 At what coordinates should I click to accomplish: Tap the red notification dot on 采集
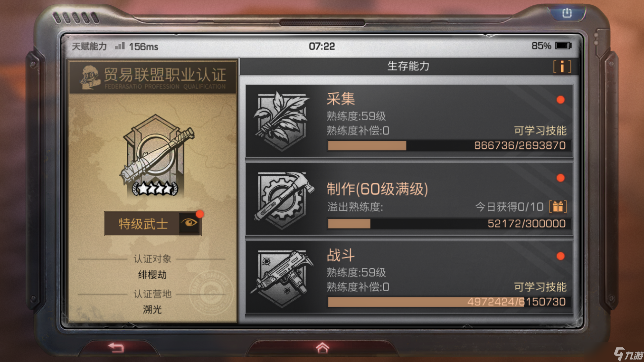point(560,100)
